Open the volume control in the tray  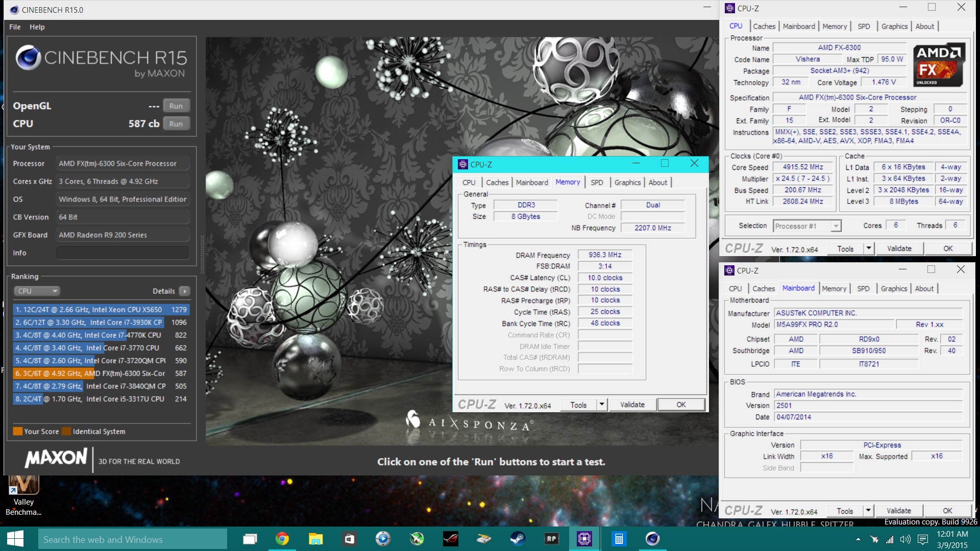[x=905, y=539]
